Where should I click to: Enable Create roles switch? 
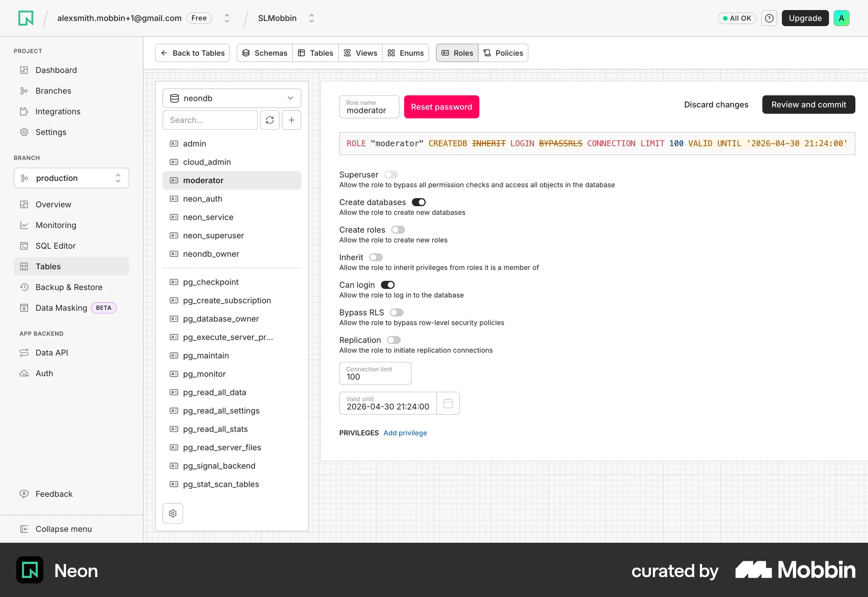pos(398,230)
